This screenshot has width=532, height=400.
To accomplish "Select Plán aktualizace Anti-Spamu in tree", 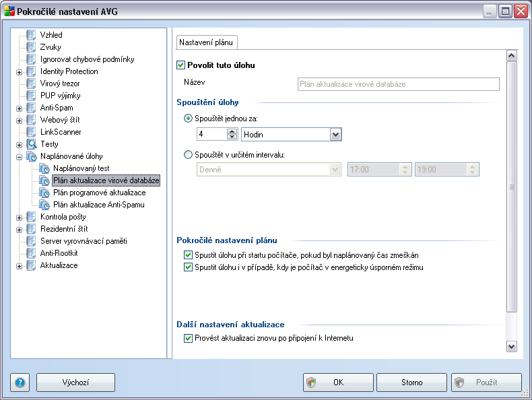I will (99, 205).
